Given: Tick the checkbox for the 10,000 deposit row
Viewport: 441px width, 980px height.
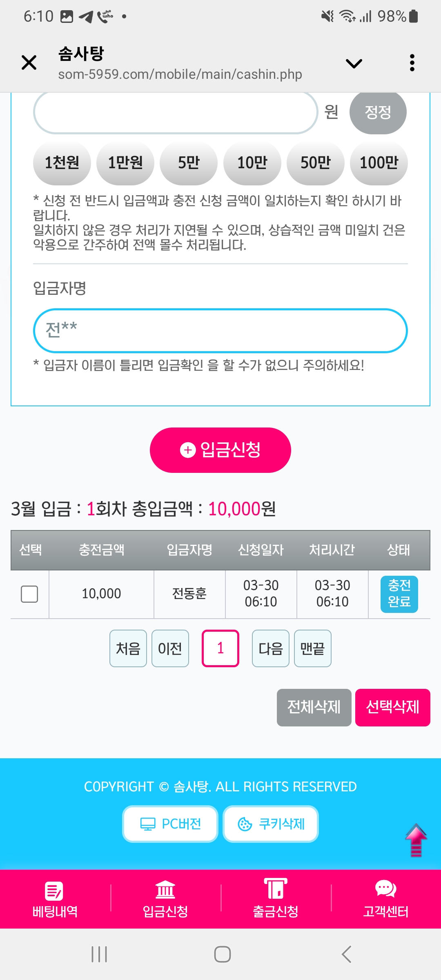Looking at the screenshot, I should tap(29, 594).
